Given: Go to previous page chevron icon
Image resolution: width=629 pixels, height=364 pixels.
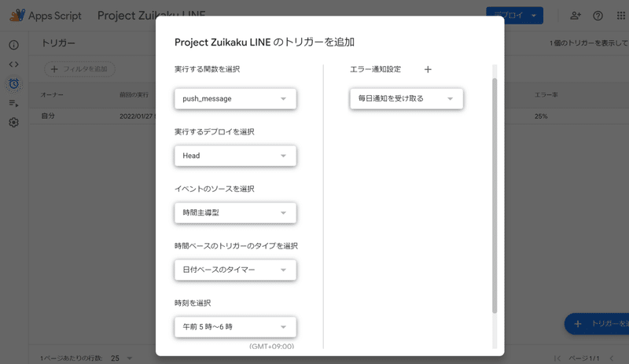Looking at the screenshot, I should click(612, 358).
